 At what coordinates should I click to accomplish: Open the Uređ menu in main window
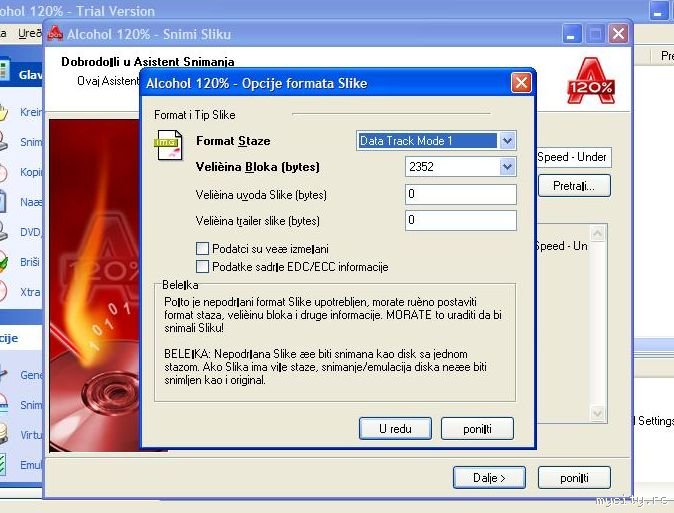pyautogui.click(x=30, y=33)
